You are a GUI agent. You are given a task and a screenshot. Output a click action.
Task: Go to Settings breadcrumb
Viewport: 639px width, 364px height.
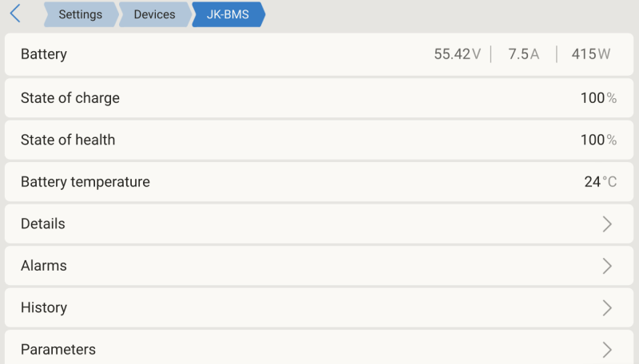point(80,14)
